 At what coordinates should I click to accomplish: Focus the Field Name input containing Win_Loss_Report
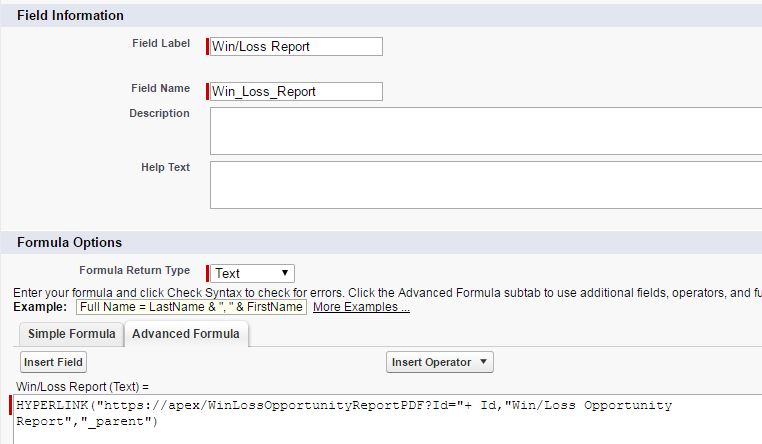click(x=296, y=91)
